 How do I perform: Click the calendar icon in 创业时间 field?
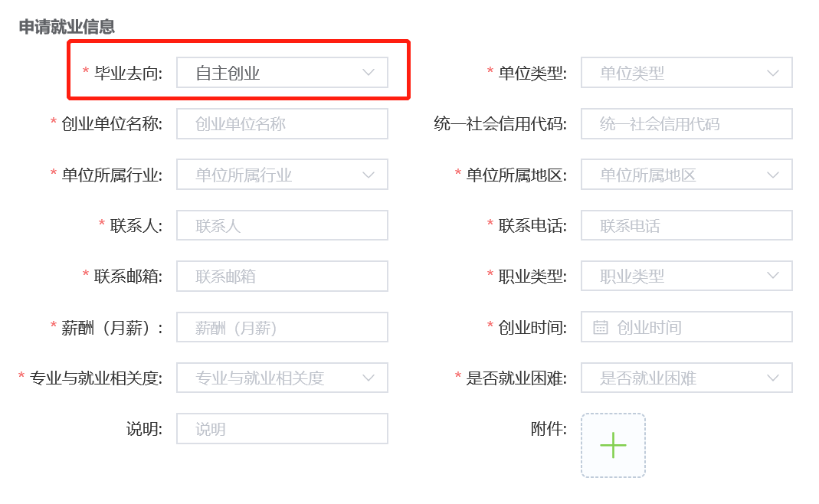(601, 328)
